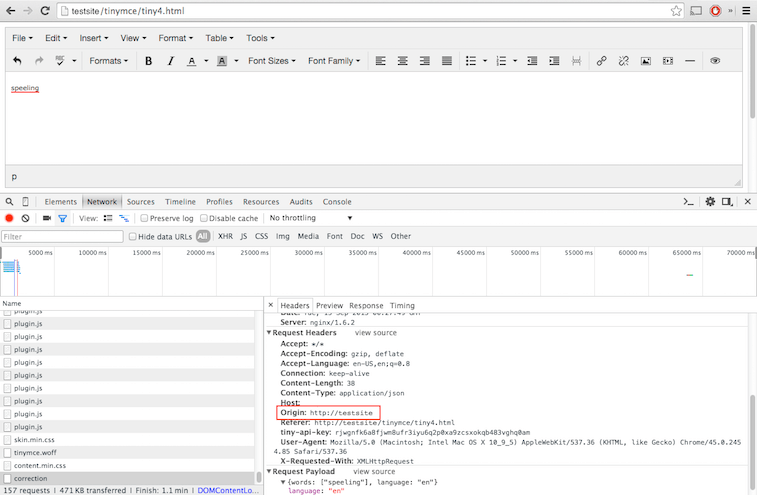Align text center in the editor

pos(402,61)
